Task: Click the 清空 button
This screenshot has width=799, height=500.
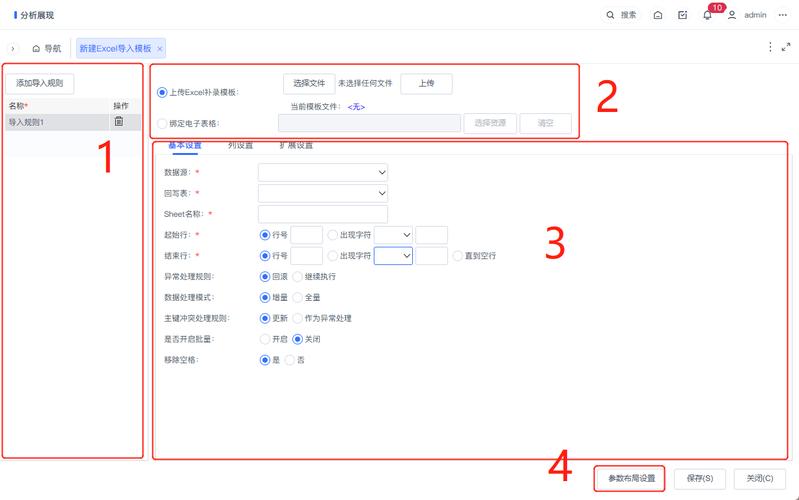Action: click(545, 123)
